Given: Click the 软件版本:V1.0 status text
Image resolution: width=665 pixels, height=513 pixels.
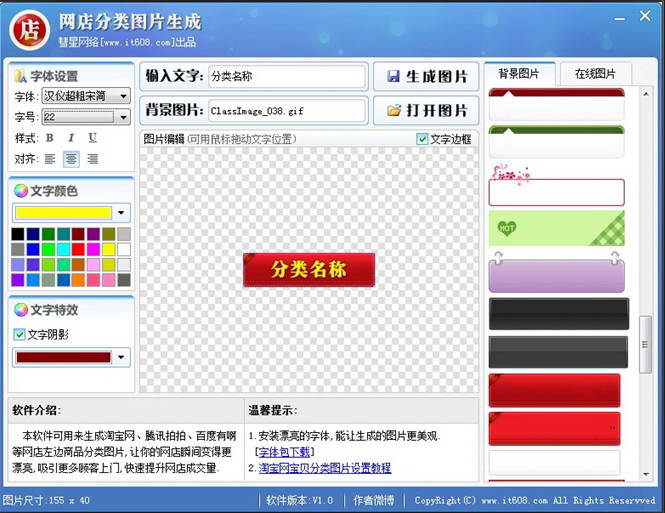Looking at the screenshot, I should coord(299,500).
